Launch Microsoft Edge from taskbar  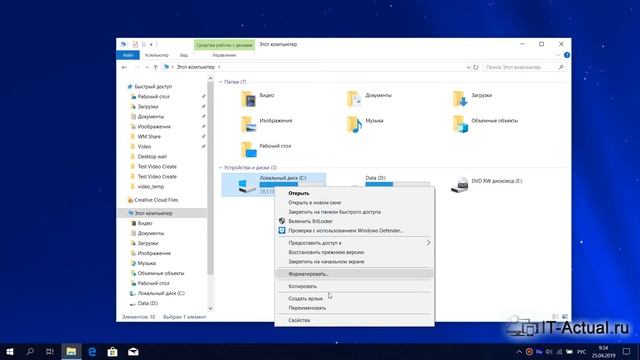point(92,351)
